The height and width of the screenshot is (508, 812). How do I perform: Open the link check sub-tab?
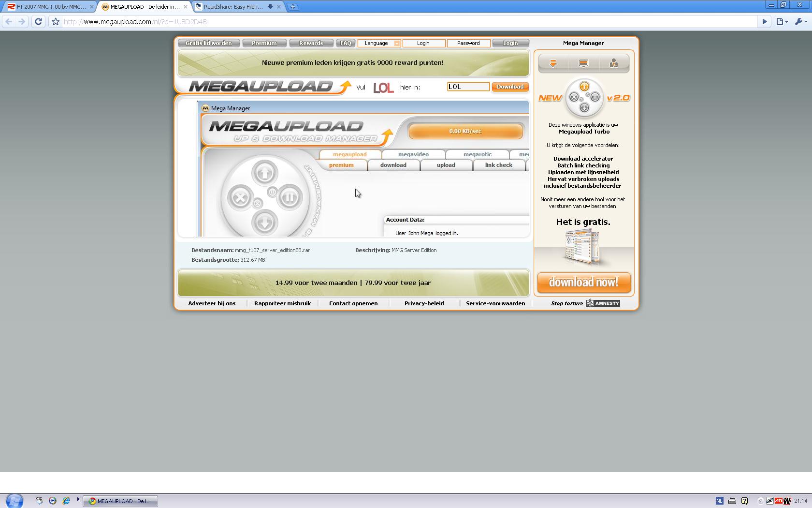[499, 165]
